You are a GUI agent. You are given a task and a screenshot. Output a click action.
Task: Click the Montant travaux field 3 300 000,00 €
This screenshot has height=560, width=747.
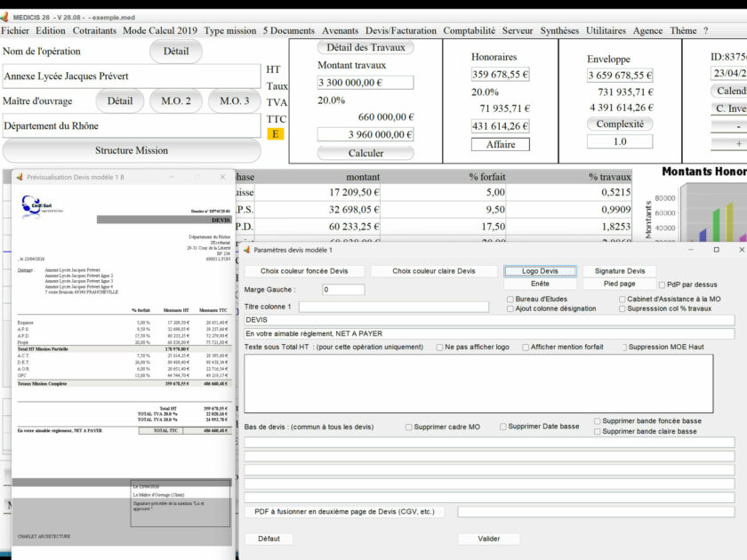click(x=365, y=83)
